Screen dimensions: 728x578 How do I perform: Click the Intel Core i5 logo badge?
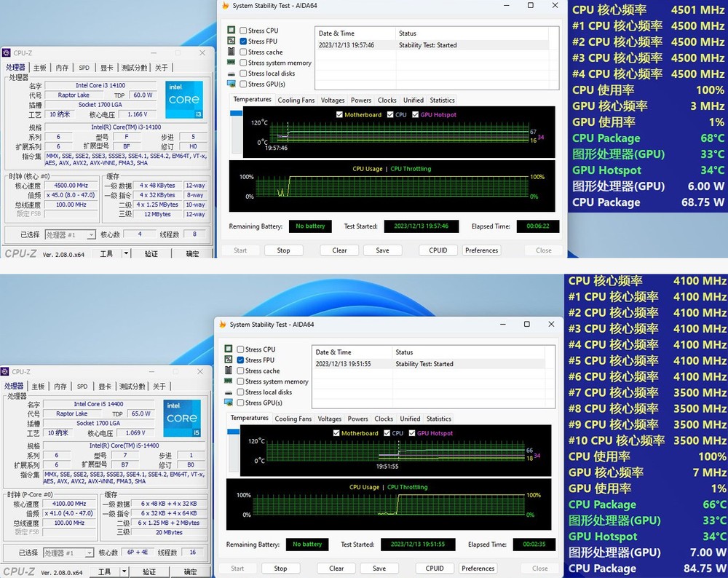pyautogui.click(x=182, y=418)
